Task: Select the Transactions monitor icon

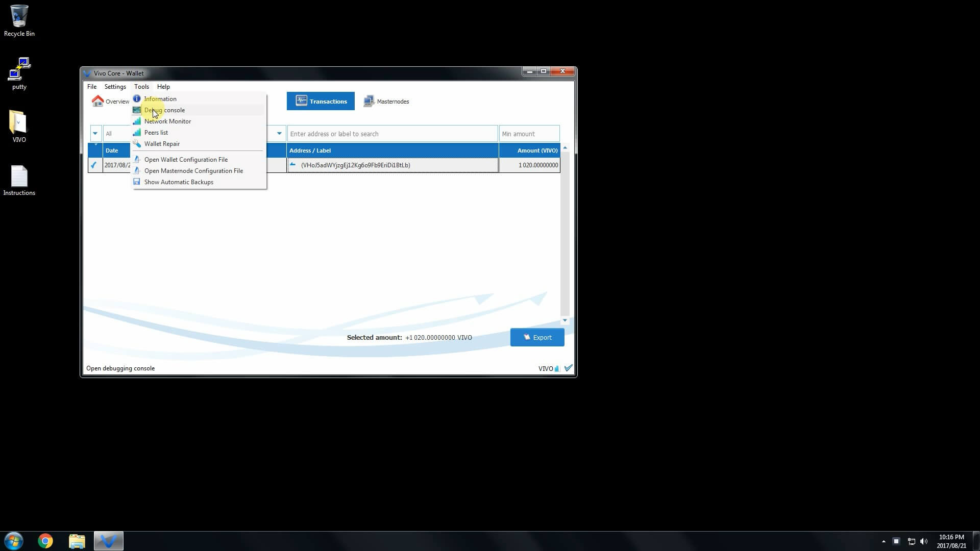Action: pos(302,101)
